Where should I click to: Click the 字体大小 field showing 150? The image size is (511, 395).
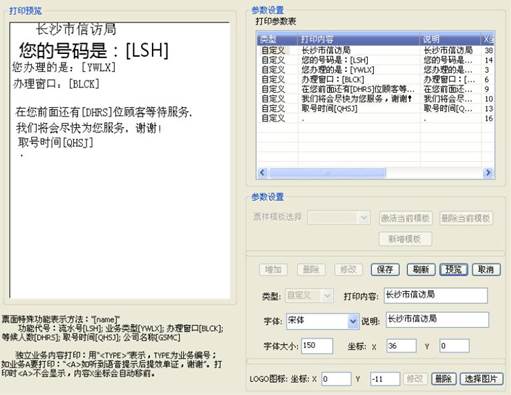point(317,346)
